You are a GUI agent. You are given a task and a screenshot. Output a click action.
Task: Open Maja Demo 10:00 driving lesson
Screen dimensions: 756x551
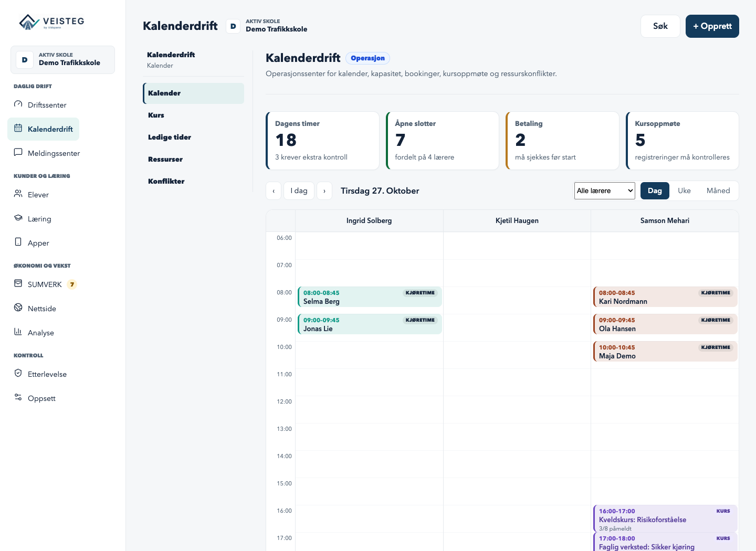coord(665,352)
